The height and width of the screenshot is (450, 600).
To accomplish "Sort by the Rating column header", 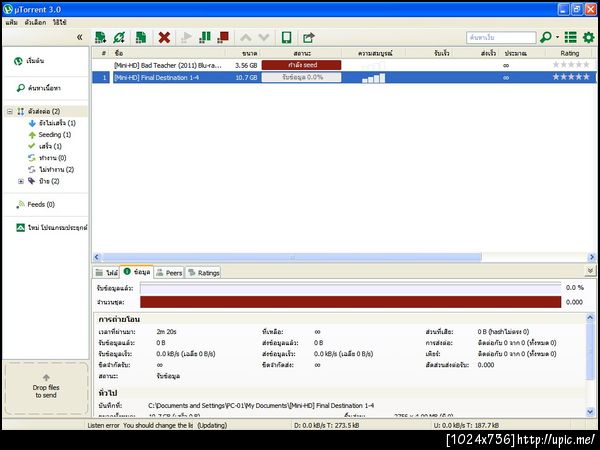I will [570, 53].
